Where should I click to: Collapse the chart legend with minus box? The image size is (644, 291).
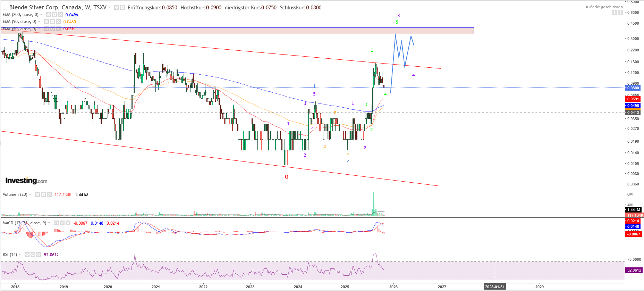5,7
